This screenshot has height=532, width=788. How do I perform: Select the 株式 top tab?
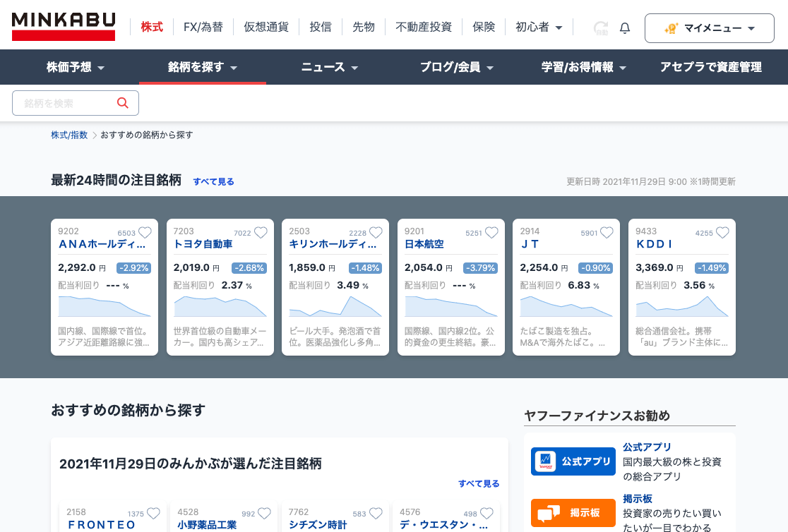click(x=152, y=27)
